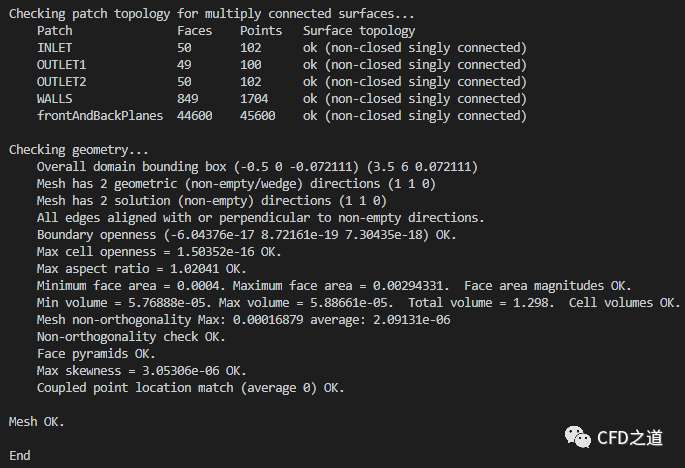Click the Max aspect ratio line
The width and height of the screenshot is (685, 468).
[140, 268]
